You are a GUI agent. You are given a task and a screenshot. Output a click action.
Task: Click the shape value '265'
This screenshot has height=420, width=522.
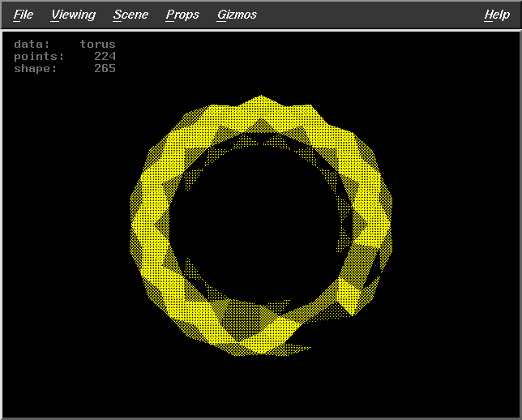(x=105, y=69)
